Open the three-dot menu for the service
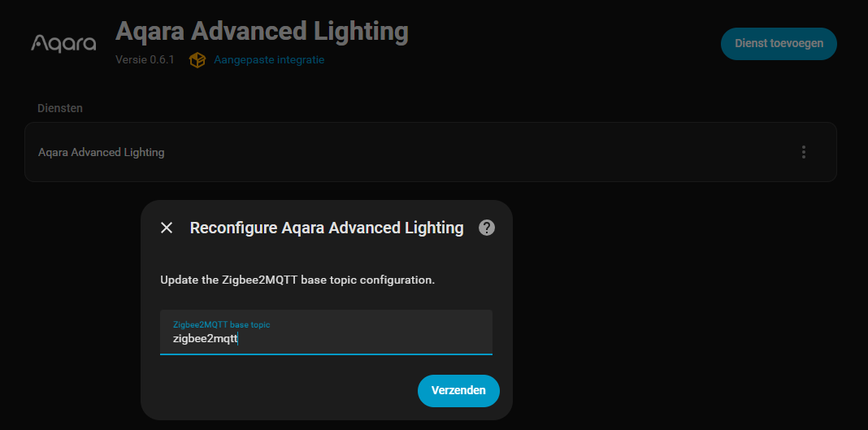Viewport: 868px width, 430px height. coord(804,152)
